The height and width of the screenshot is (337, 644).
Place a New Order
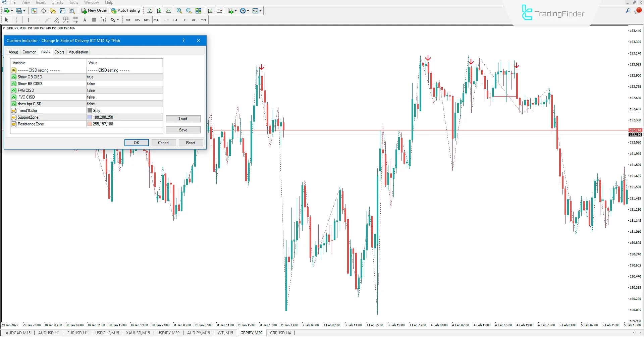point(95,10)
